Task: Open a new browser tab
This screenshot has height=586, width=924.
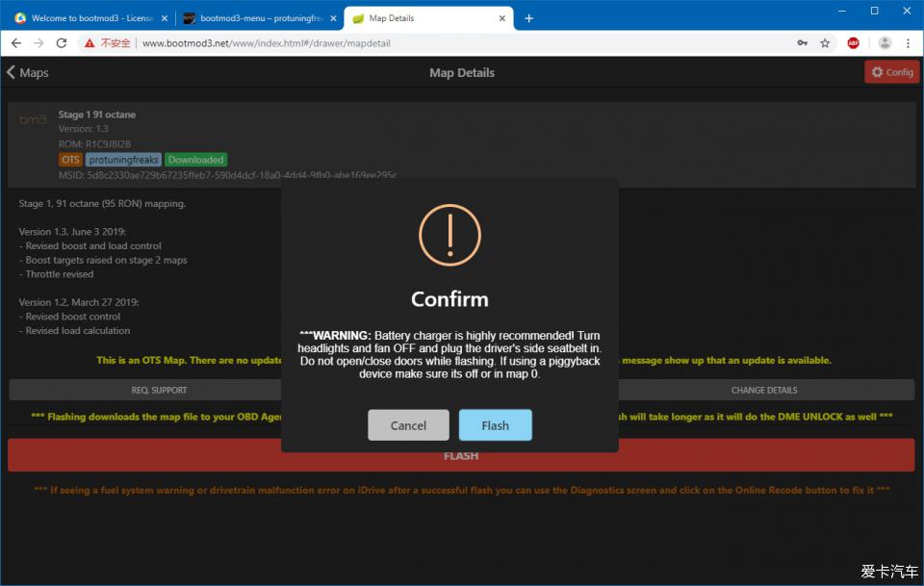Action: point(528,18)
